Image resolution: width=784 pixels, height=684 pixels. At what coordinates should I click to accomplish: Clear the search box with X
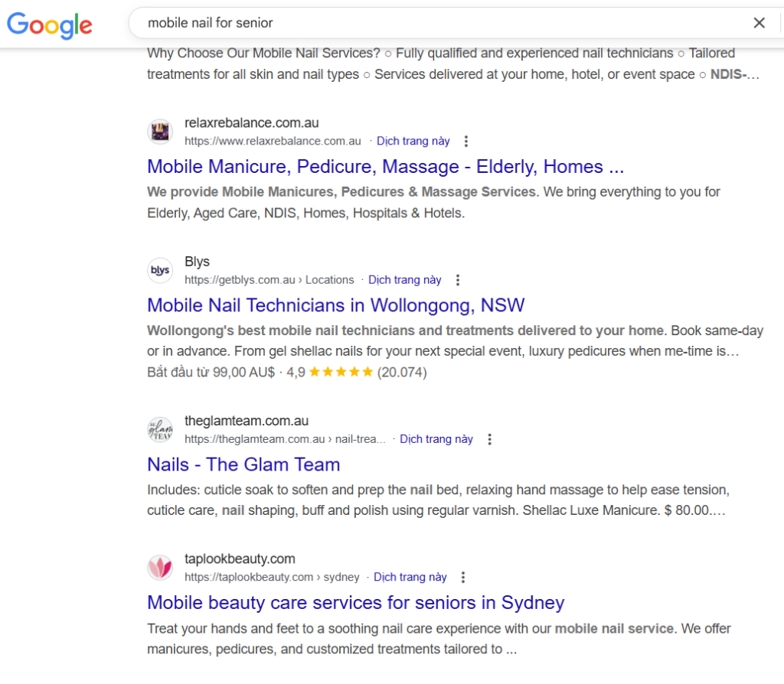[759, 23]
